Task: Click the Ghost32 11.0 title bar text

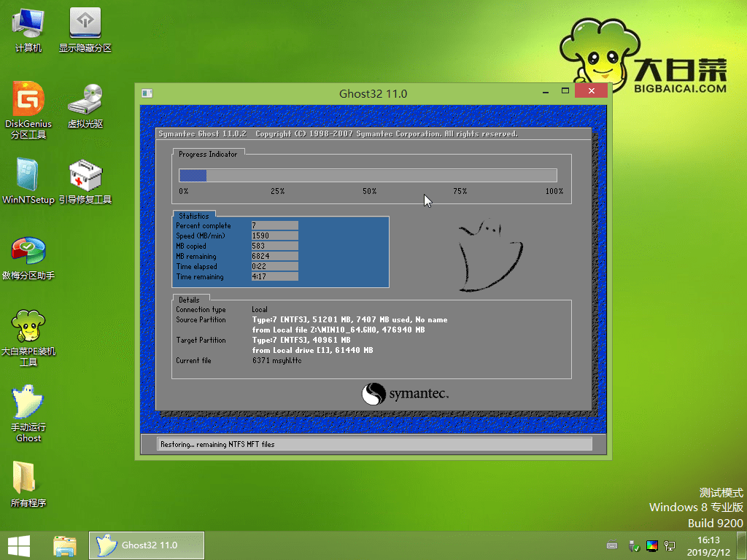Action: tap(373, 94)
